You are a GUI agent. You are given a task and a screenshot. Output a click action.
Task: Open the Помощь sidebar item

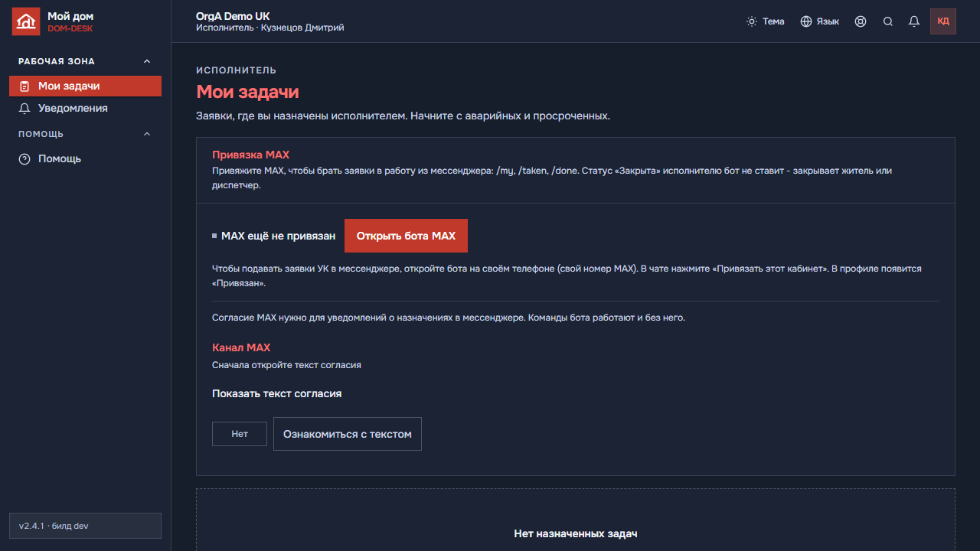click(85, 159)
